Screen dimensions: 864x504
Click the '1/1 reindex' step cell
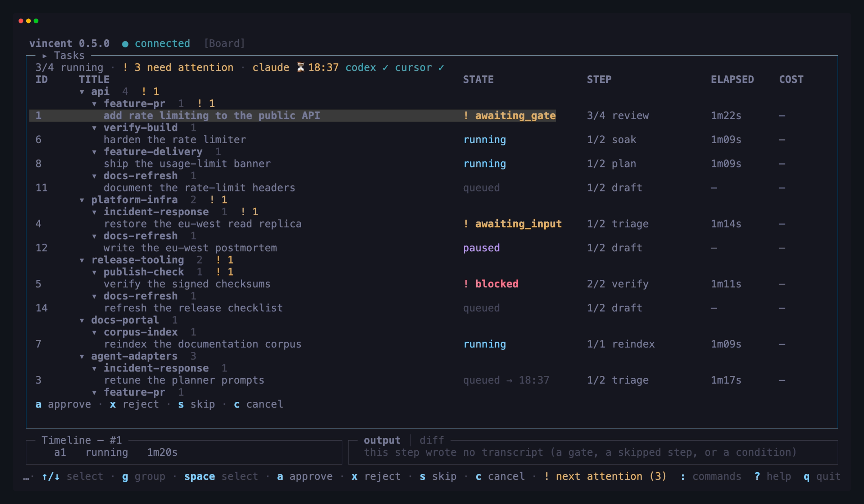tap(621, 344)
